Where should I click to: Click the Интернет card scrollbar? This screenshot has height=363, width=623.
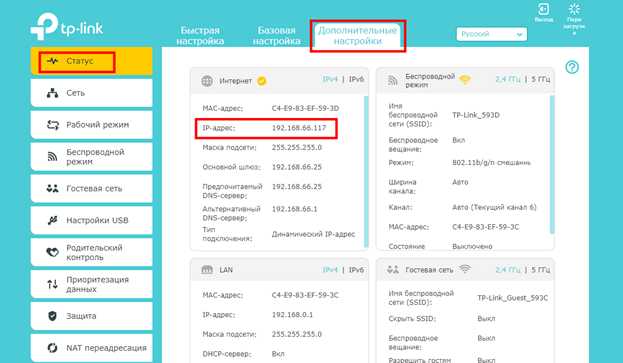[366, 171]
